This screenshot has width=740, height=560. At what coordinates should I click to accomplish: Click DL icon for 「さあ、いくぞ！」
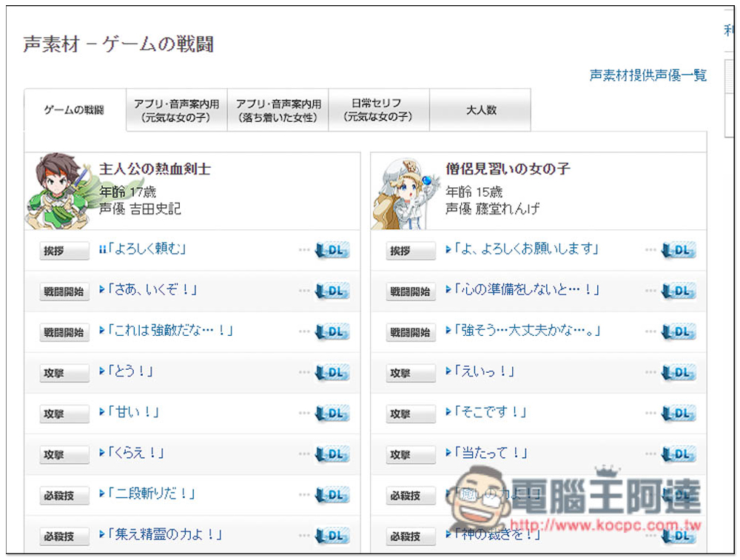click(x=332, y=291)
